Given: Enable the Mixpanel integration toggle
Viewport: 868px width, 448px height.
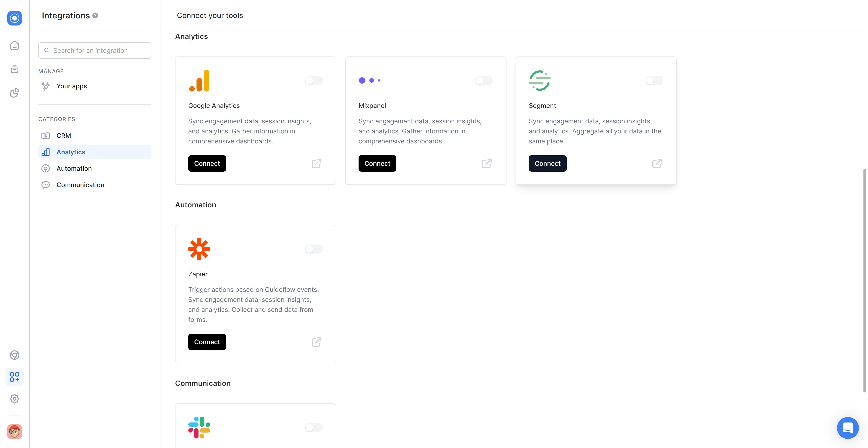Looking at the screenshot, I should pos(484,80).
